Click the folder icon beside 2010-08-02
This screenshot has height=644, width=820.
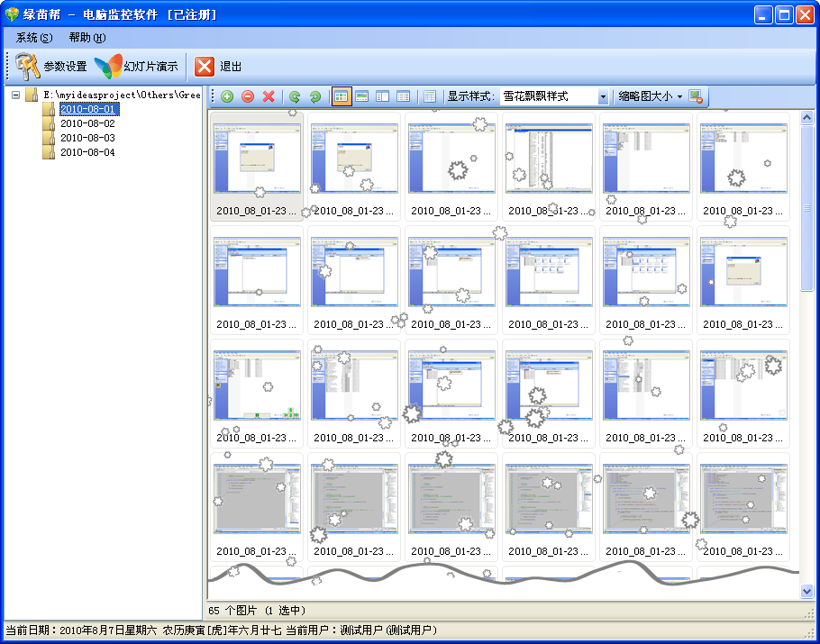pos(50,123)
